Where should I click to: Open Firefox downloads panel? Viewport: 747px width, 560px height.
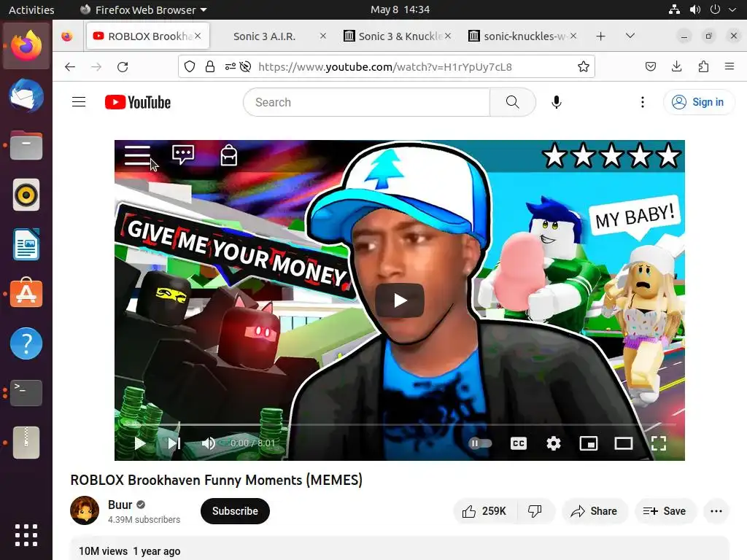pos(676,66)
